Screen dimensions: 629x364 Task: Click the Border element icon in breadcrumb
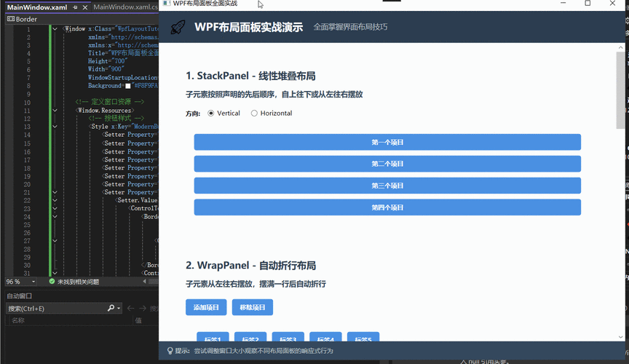[x=11, y=19]
